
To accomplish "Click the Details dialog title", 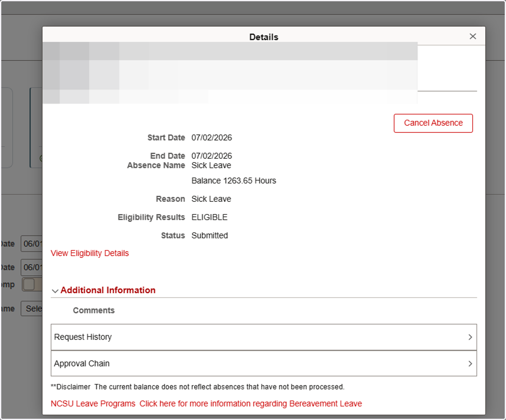I will point(264,37).
